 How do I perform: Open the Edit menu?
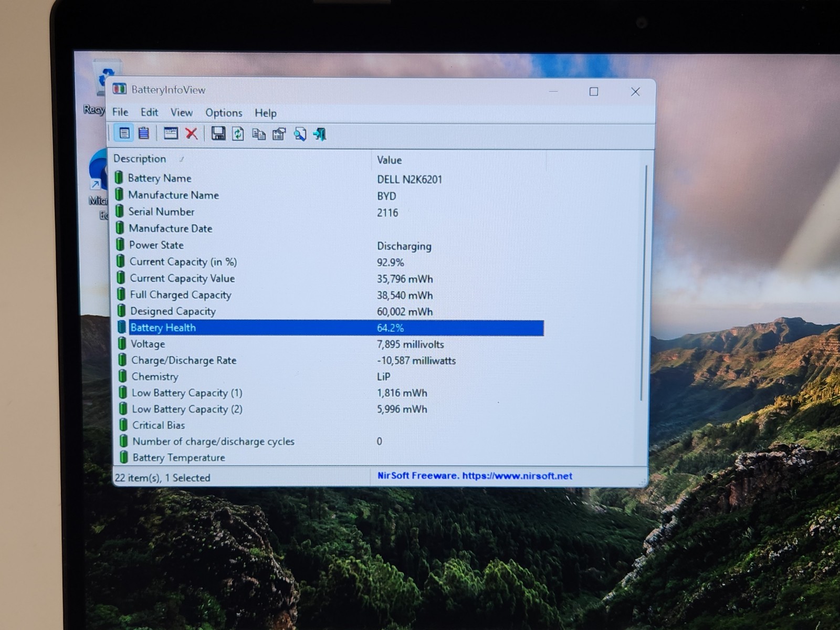pyautogui.click(x=149, y=112)
